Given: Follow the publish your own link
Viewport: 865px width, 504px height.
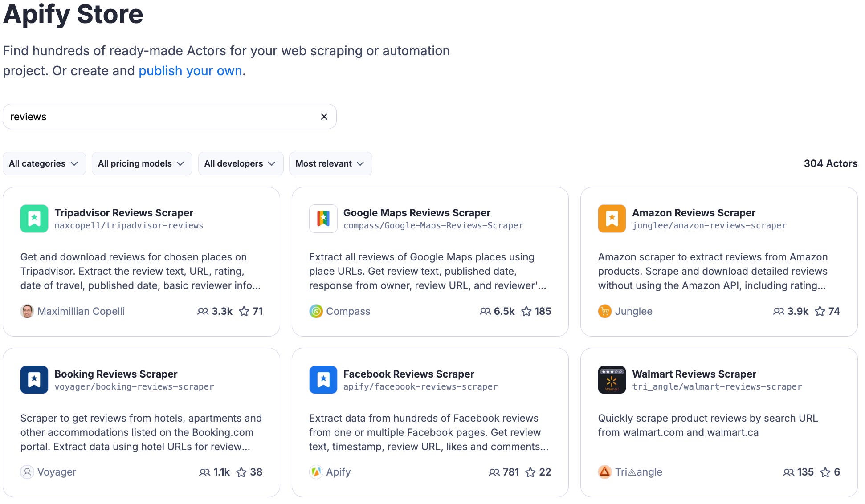Looking at the screenshot, I should pyautogui.click(x=190, y=71).
